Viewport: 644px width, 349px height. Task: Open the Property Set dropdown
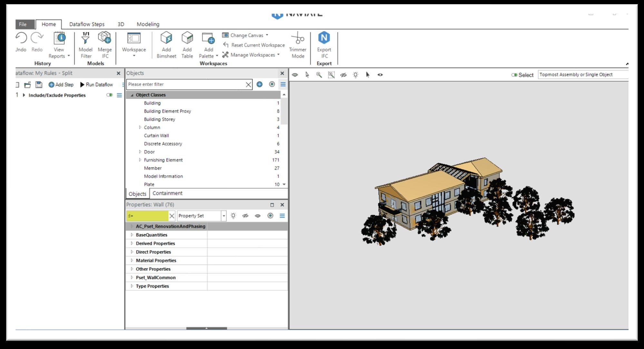pos(223,216)
